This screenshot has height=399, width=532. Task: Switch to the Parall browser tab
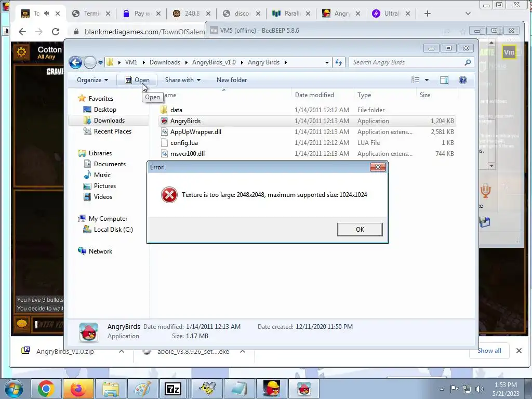292,14
